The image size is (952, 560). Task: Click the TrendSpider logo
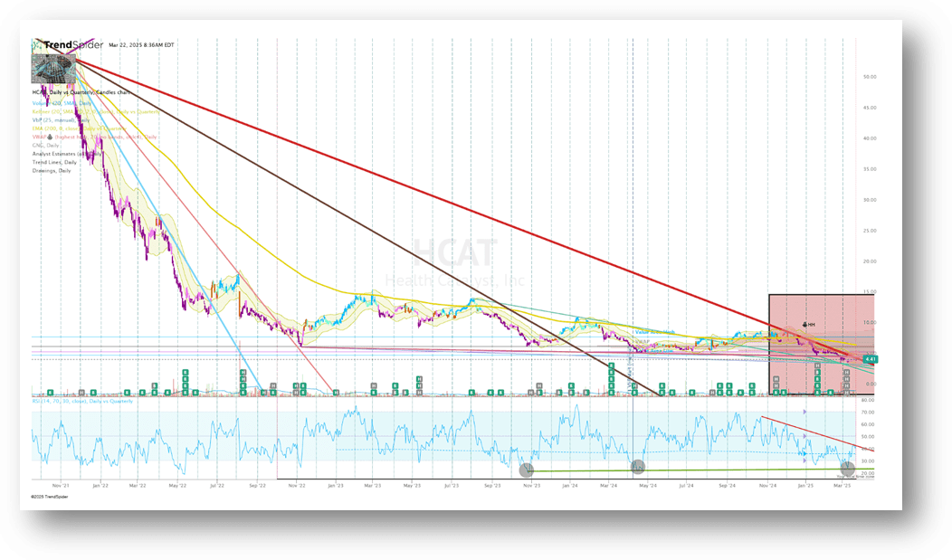tap(66, 45)
